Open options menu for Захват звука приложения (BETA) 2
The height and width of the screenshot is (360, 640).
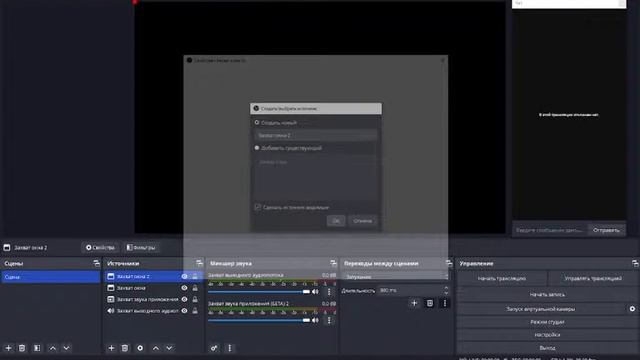coord(329,320)
